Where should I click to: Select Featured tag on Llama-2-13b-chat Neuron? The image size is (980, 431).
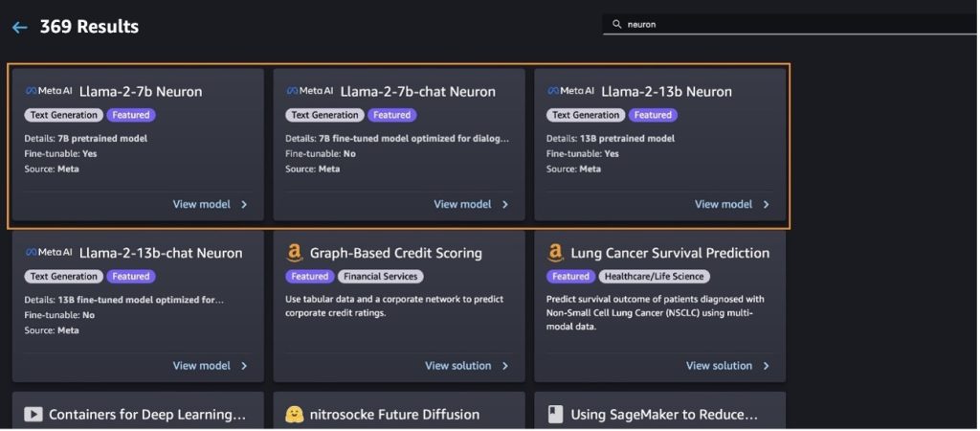pyautogui.click(x=130, y=277)
